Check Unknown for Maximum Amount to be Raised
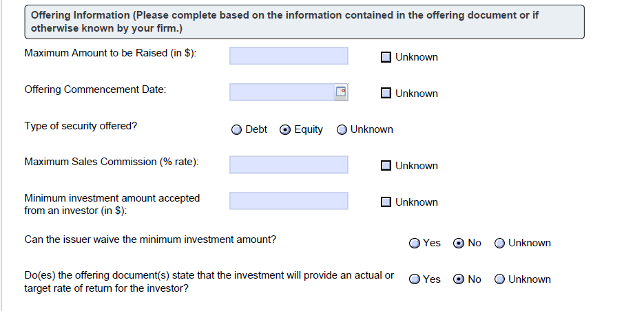The image size is (644, 311). 386,57
